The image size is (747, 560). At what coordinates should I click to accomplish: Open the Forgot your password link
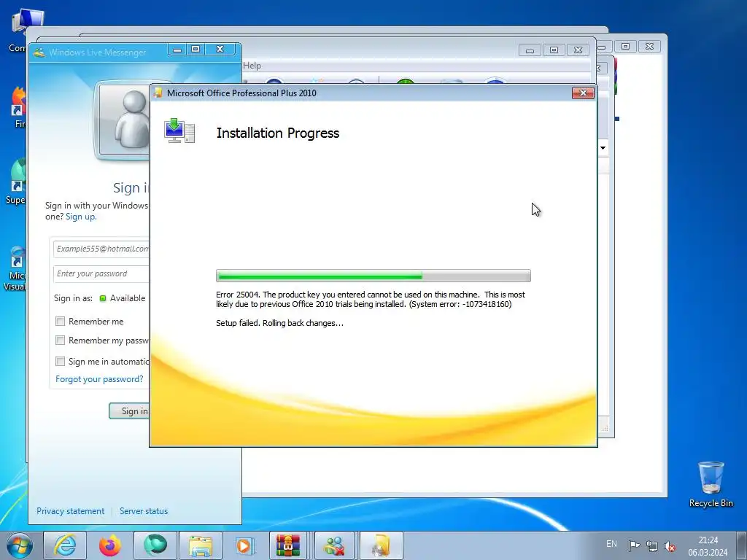coord(99,379)
